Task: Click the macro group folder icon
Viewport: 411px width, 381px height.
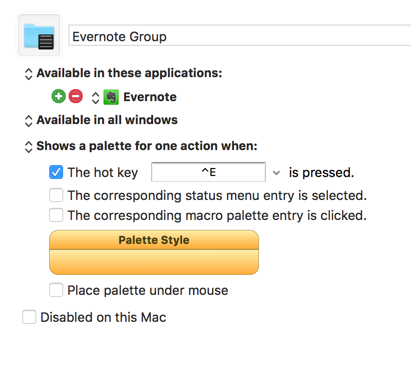Action: click(39, 36)
